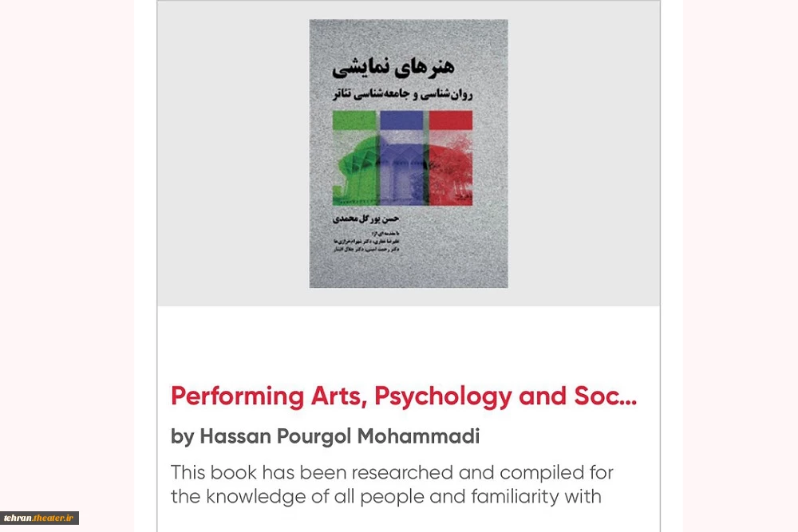Click the pink margin left of the card
Screen dimensions: 798x532
coord(67,254)
